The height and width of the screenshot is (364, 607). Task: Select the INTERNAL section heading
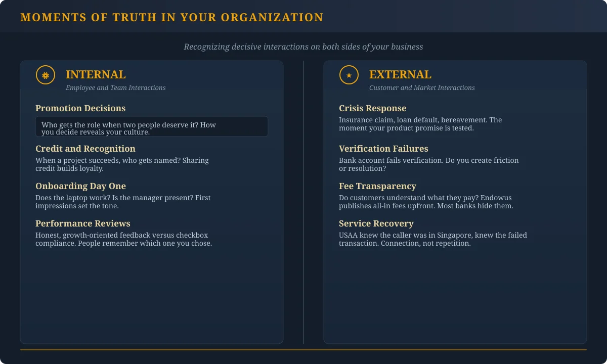(x=95, y=74)
